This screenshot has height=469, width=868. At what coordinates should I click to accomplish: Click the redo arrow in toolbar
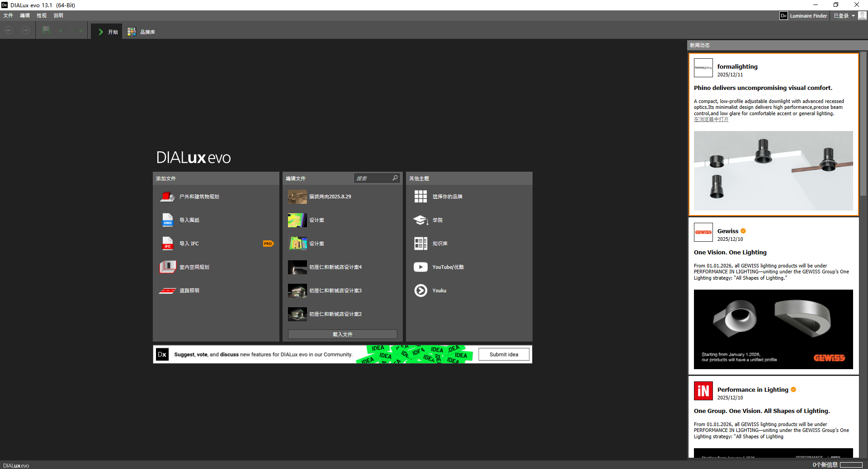(79, 31)
